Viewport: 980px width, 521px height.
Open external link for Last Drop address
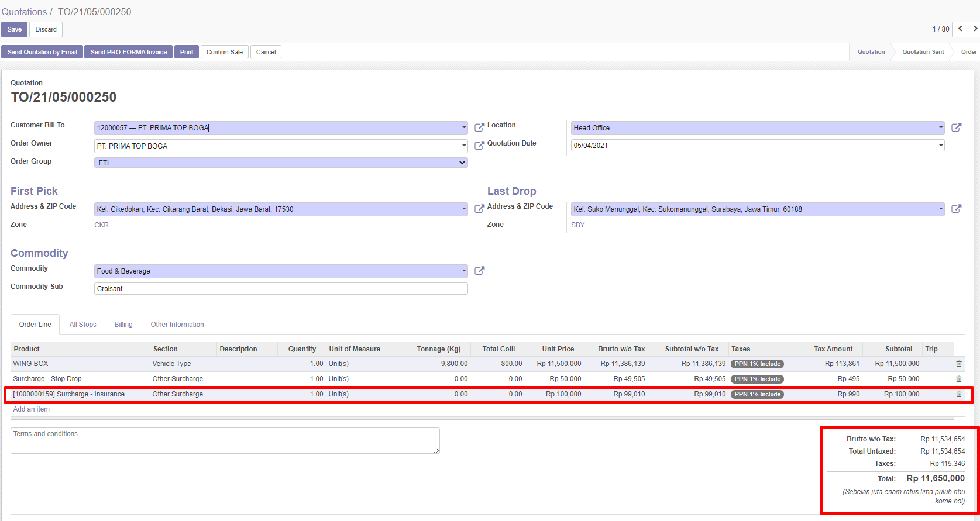(956, 209)
